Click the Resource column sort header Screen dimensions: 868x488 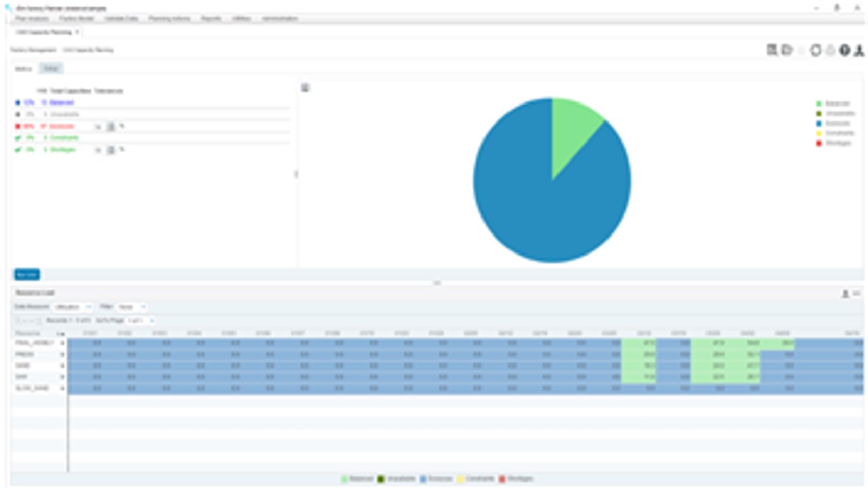tap(39, 333)
